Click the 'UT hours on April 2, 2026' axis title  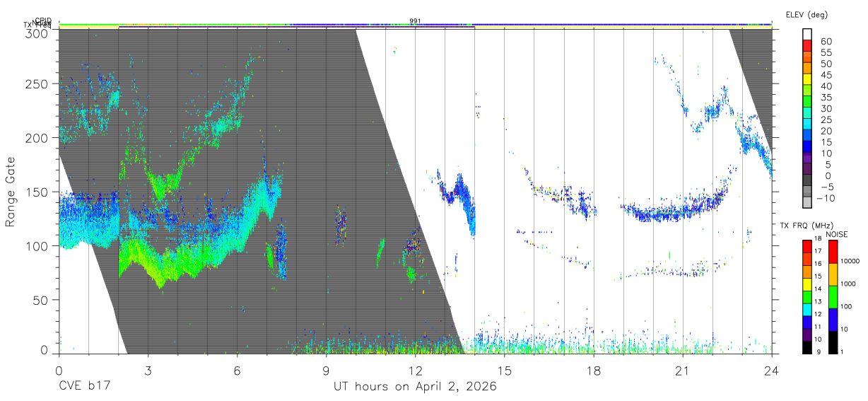pyautogui.click(x=415, y=387)
